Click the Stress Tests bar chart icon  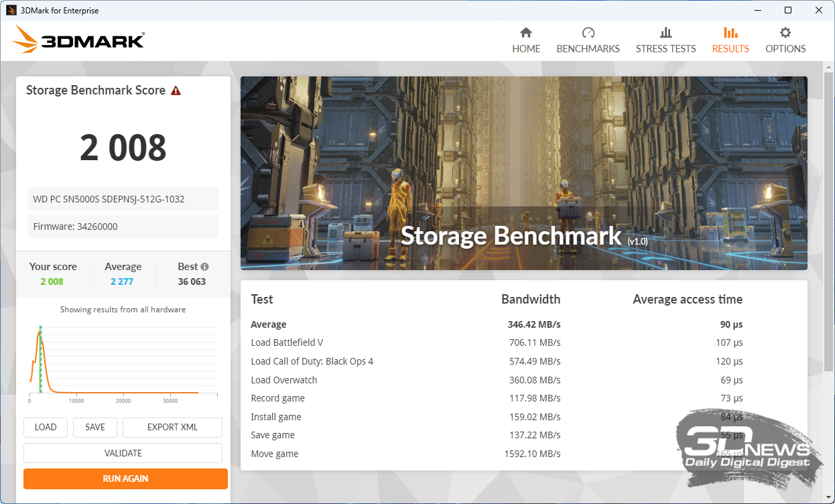click(665, 33)
